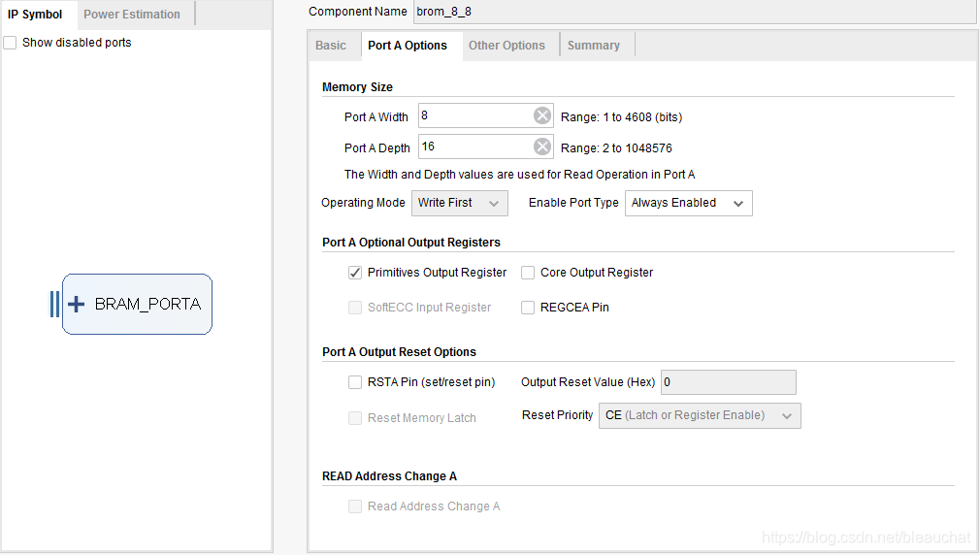Screen dimensions: 980x555
Task: Clear the Port A Width field
Action: (x=541, y=115)
